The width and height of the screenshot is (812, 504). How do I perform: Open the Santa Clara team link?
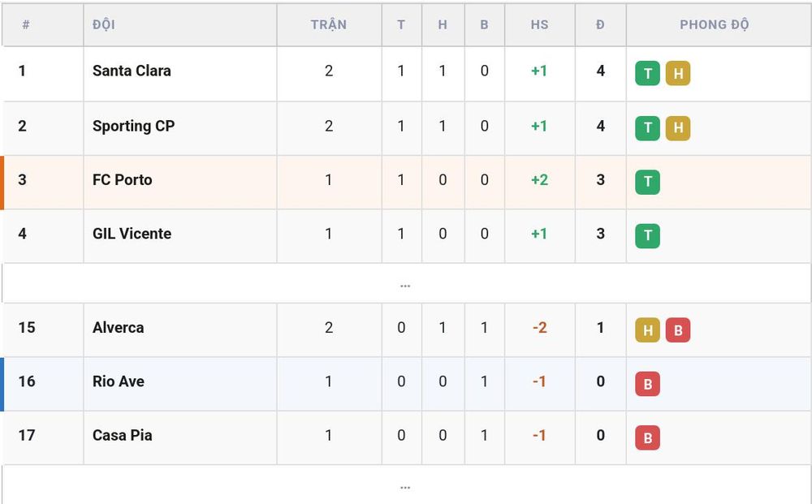pyautogui.click(x=132, y=71)
